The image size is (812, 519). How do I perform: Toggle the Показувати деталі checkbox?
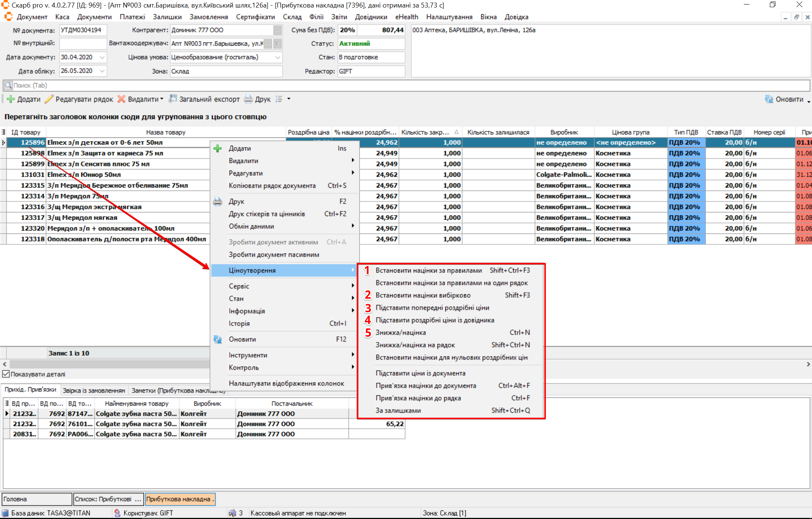coord(6,374)
